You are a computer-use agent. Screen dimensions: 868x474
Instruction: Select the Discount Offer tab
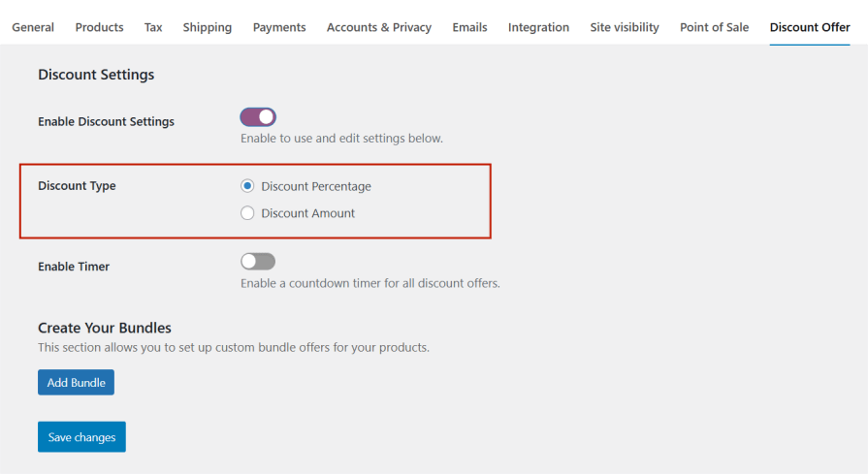click(810, 27)
